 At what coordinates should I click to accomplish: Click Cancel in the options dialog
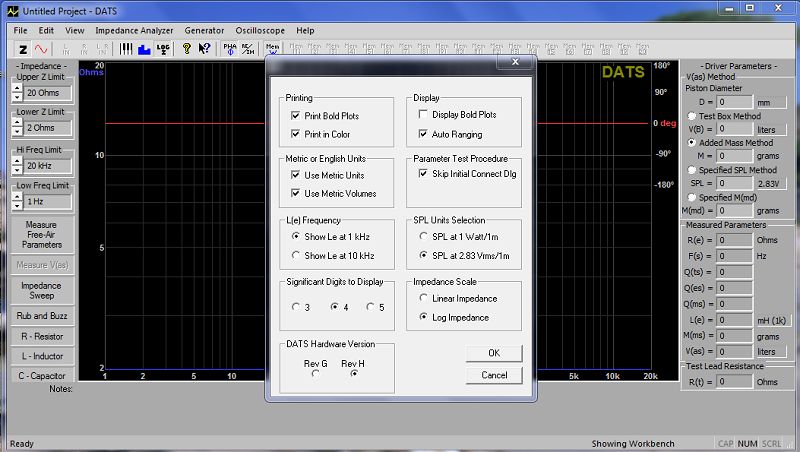pyautogui.click(x=494, y=375)
